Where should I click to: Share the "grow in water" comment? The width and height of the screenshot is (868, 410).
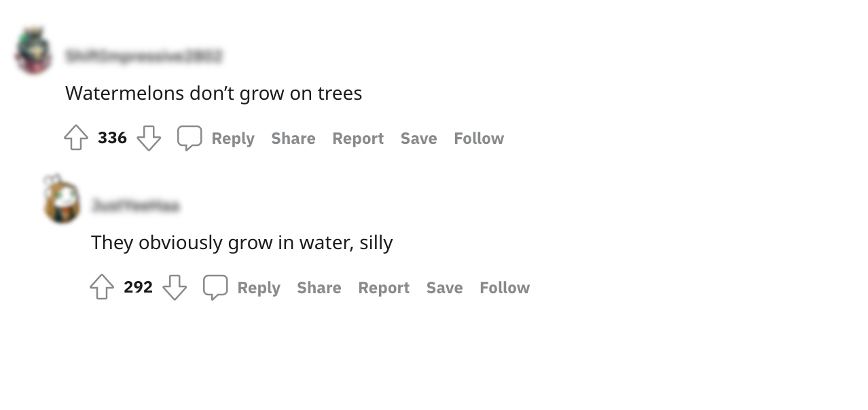click(x=319, y=288)
